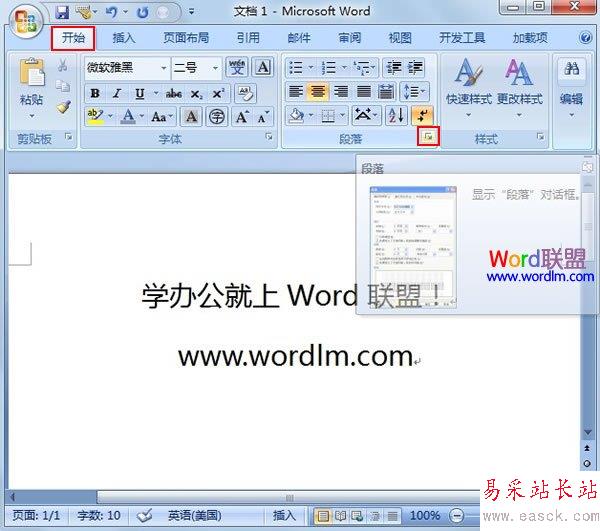Apply strikethrough formatting

pos(173,93)
